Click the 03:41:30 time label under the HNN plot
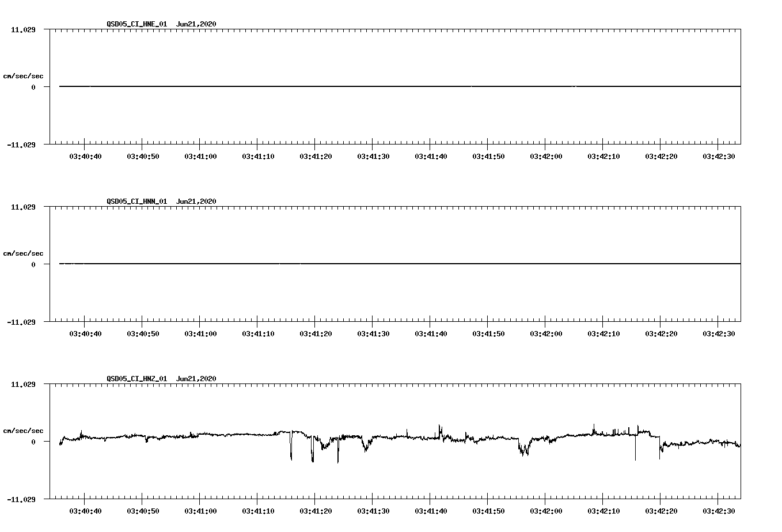This screenshot has width=782, height=532. pyautogui.click(x=373, y=334)
